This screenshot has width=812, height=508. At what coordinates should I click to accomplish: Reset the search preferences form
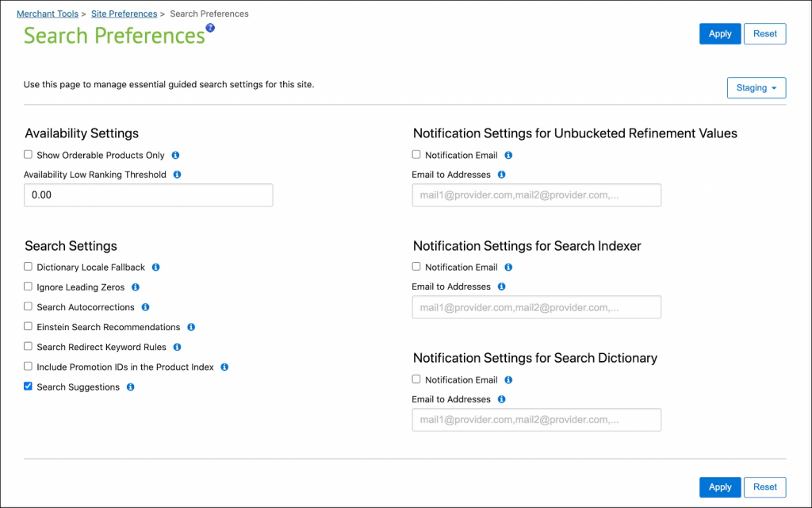[764, 33]
